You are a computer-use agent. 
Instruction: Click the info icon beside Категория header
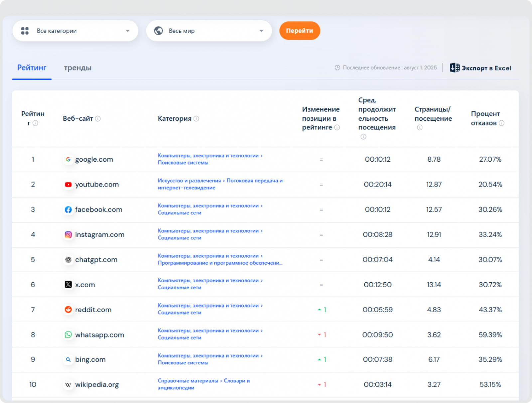197,119
